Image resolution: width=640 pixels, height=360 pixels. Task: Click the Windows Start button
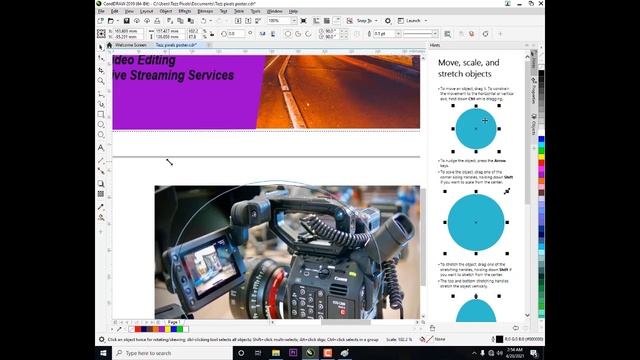(x=103, y=353)
